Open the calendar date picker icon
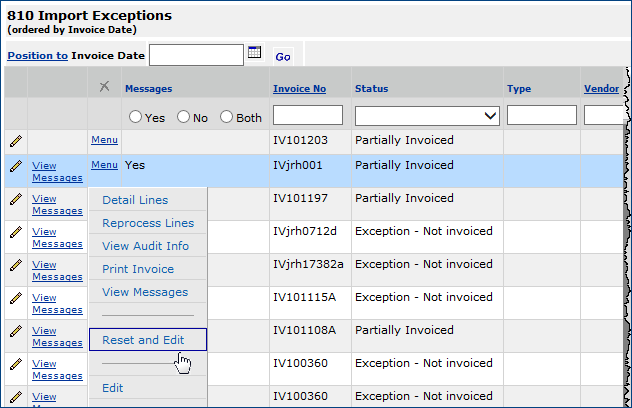Image resolution: width=632 pixels, height=408 pixels. [254, 53]
